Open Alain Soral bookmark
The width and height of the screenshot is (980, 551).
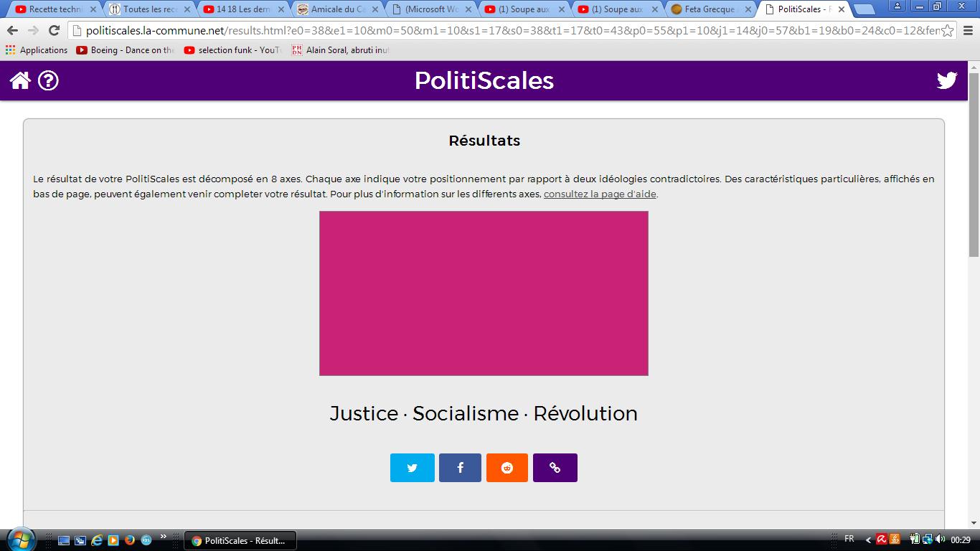[341, 50]
